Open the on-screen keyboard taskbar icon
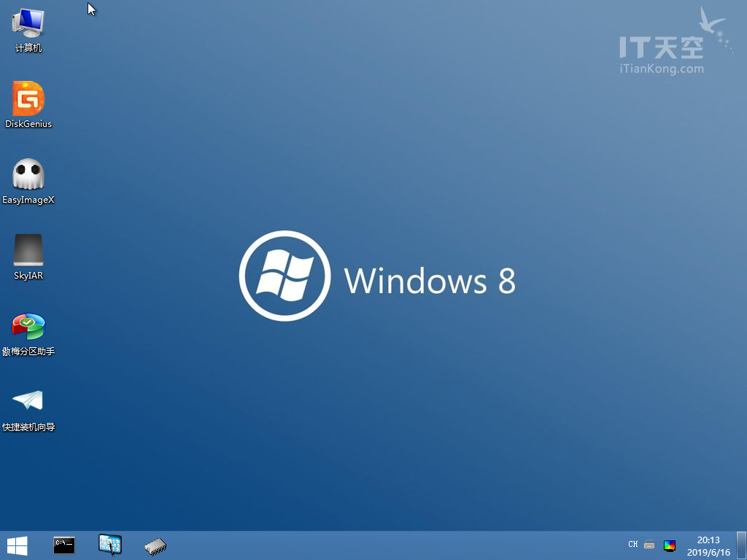Screen dimensions: 747x560 (x=110, y=545)
